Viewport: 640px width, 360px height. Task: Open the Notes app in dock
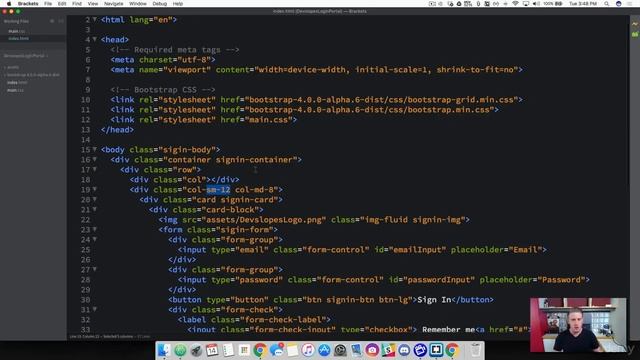(x=292, y=350)
